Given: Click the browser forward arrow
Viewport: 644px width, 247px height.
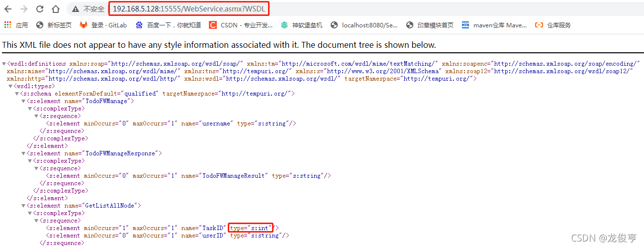Looking at the screenshot, I should click(x=24, y=9).
